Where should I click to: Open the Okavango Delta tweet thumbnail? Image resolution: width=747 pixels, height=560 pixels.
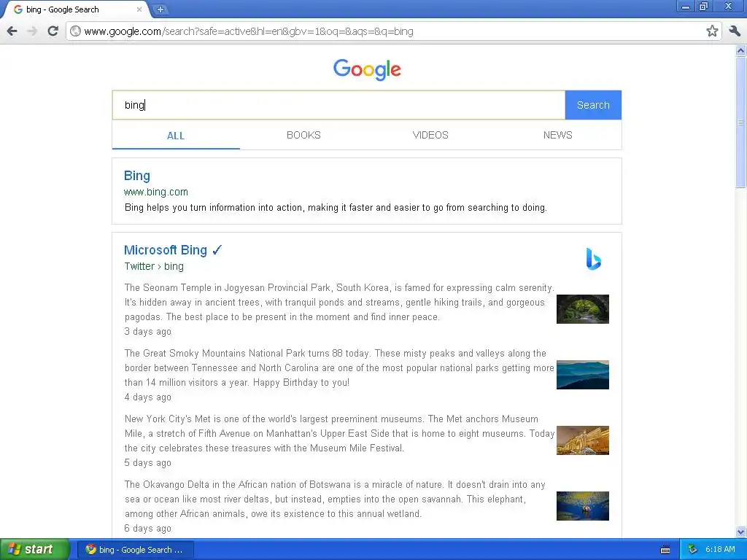pyautogui.click(x=583, y=506)
